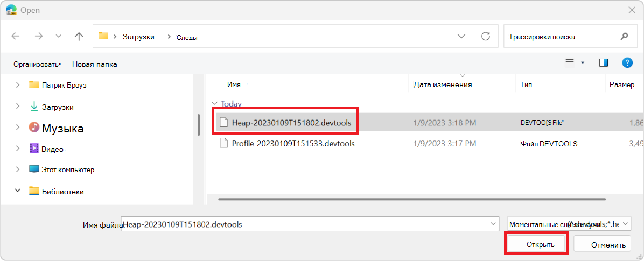Open help with question mark icon
Viewport: 644px width, 261px height.
[x=627, y=63]
